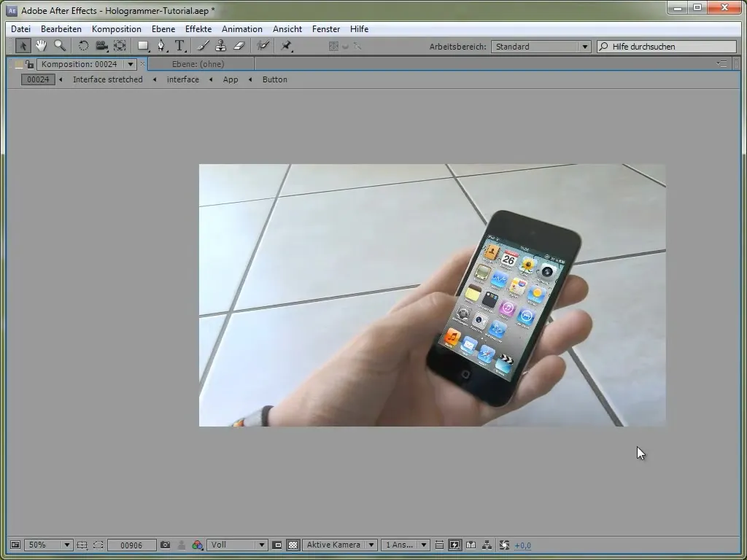Take a snapshot with the camera icon

(165, 545)
